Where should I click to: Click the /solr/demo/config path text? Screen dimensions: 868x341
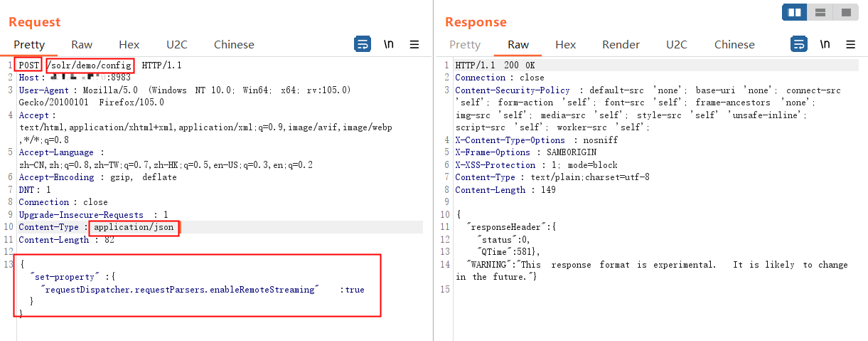pyautogui.click(x=90, y=65)
